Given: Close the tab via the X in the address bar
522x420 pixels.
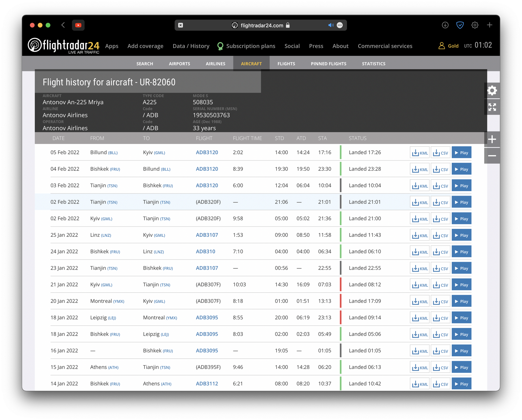Looking at the screenshot, I should coord(180,25).
